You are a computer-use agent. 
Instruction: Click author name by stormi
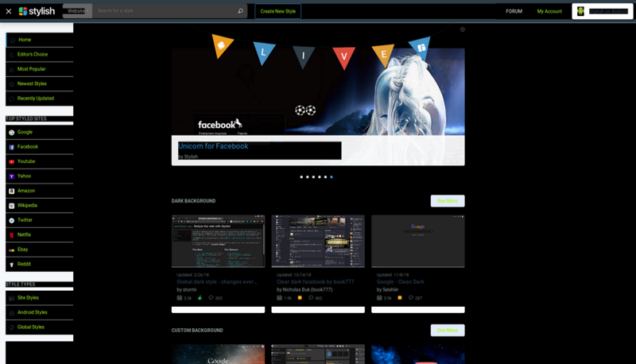[187, 290]
